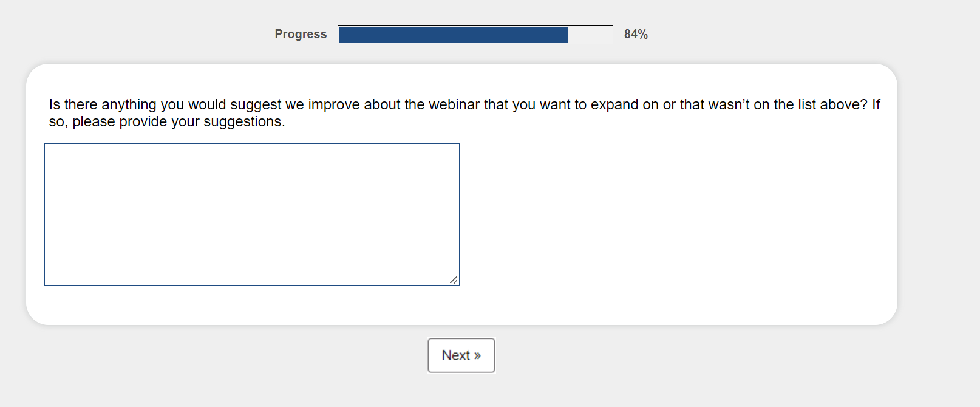The height and width of the screenshot is (407, 980).
Task: Click the double chevron on Next
Action: [477, 356]
